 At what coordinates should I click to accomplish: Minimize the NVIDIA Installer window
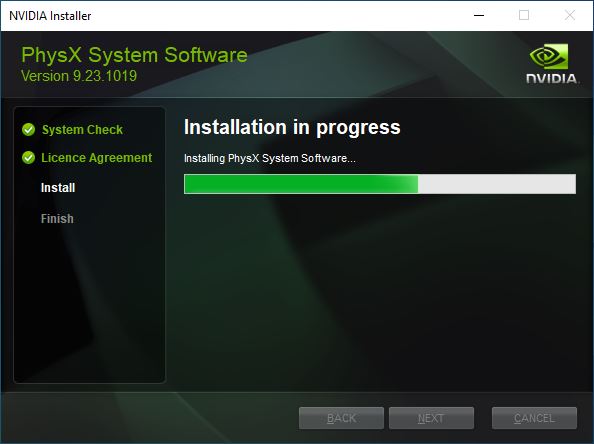point(479,16)
